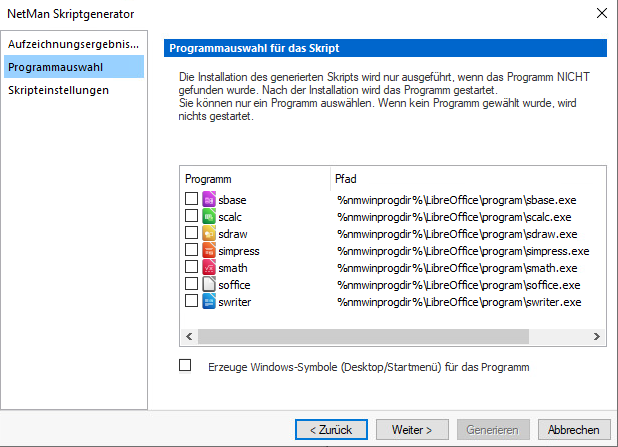This screenshot has height=447, width=618.
Task: Go back with the Zurück button
Action: coord(331,429)
